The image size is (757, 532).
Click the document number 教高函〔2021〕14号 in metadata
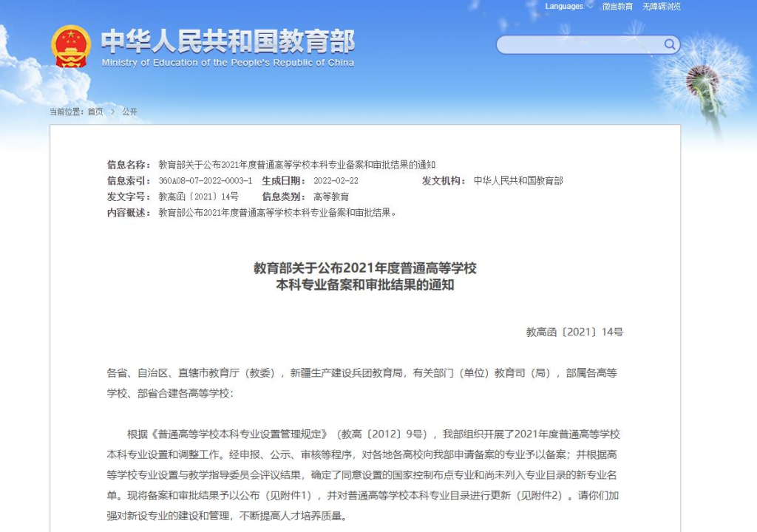198,197
